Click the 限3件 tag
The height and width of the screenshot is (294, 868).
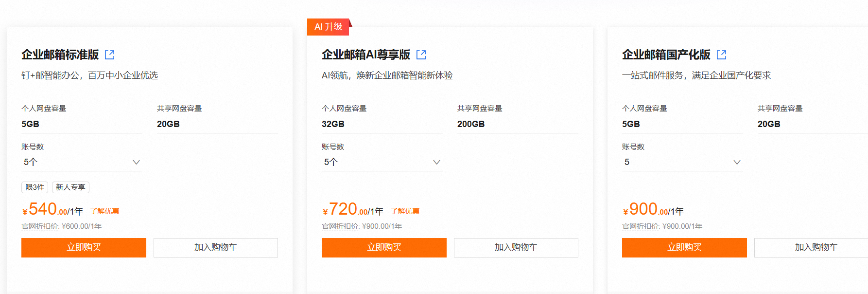pos(35,187)
